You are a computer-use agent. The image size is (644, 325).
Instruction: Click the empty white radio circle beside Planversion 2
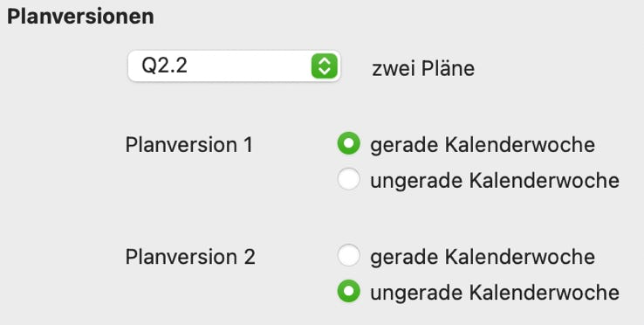coord(349,255)
